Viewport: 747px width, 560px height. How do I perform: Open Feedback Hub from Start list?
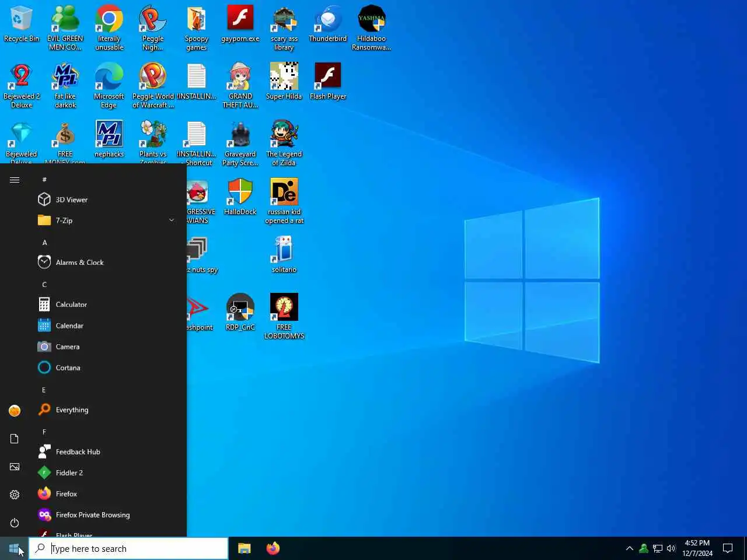(x=107, y=452)
